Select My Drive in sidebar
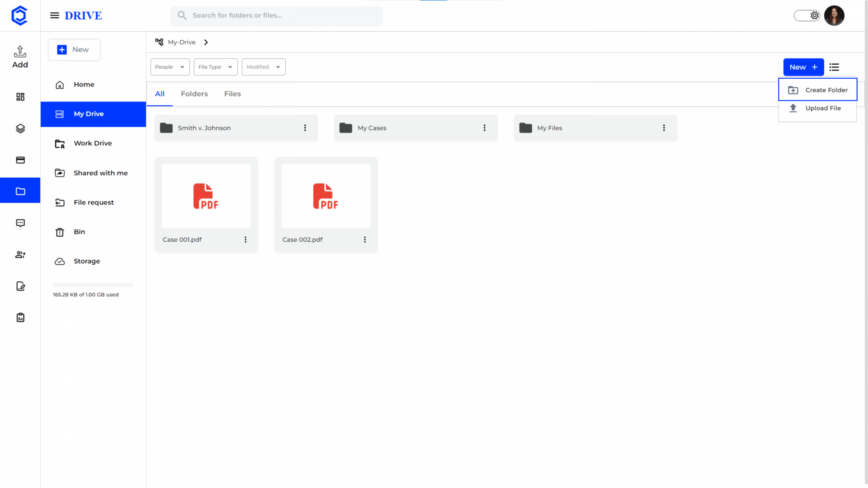 93,114
